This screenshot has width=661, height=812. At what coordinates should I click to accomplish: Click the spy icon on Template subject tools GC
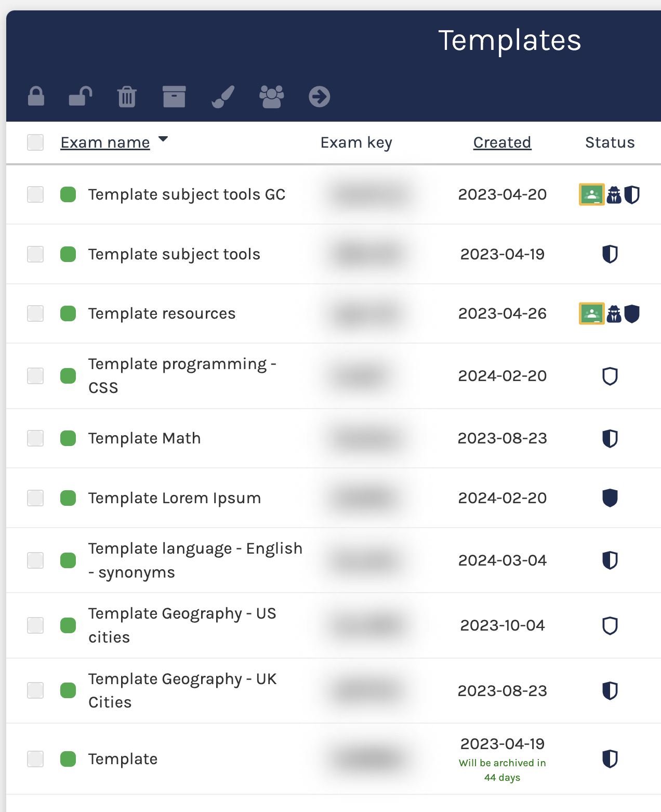pos(613,194)
